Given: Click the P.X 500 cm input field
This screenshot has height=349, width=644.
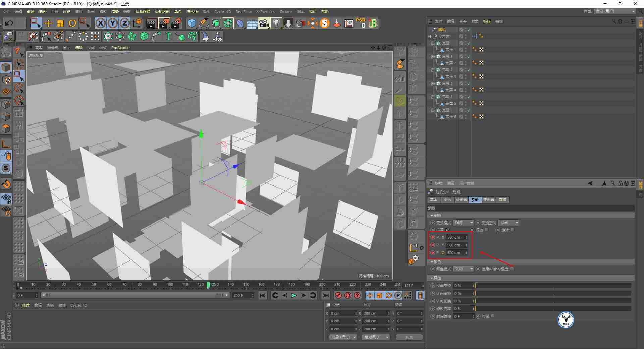Looking at the screenshot, I should (457, 237).
